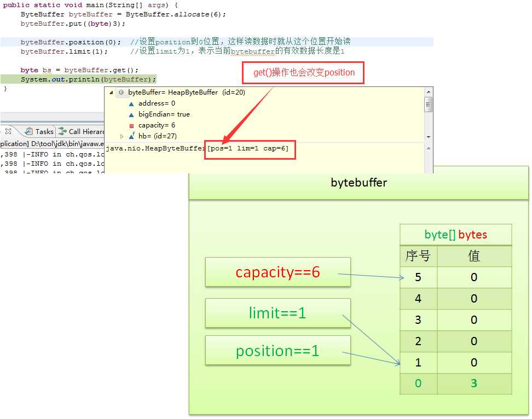Click index cell 2 in bytes table
This screenshot has width=532, height=419.
click(418, 341)
